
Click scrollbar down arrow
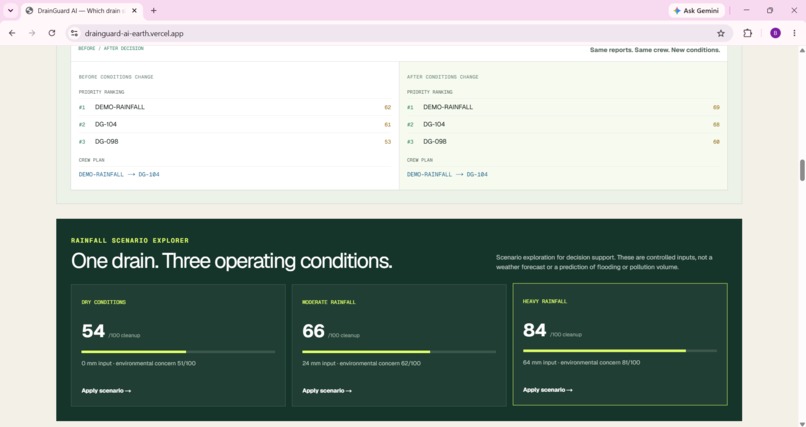[802, 423]
